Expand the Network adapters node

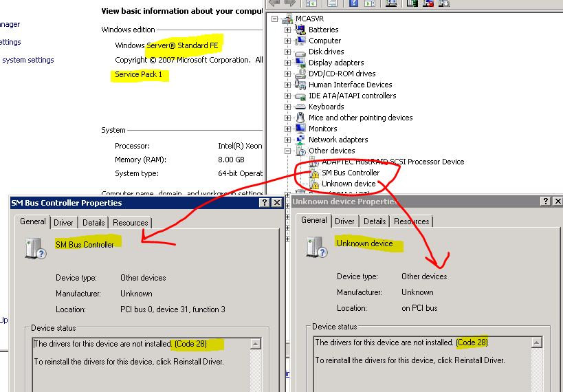287,140
